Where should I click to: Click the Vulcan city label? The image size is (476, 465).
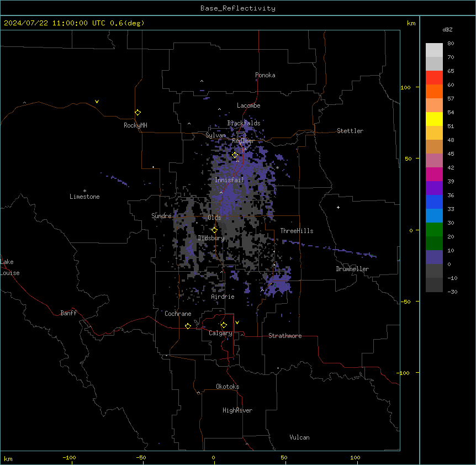299,437
